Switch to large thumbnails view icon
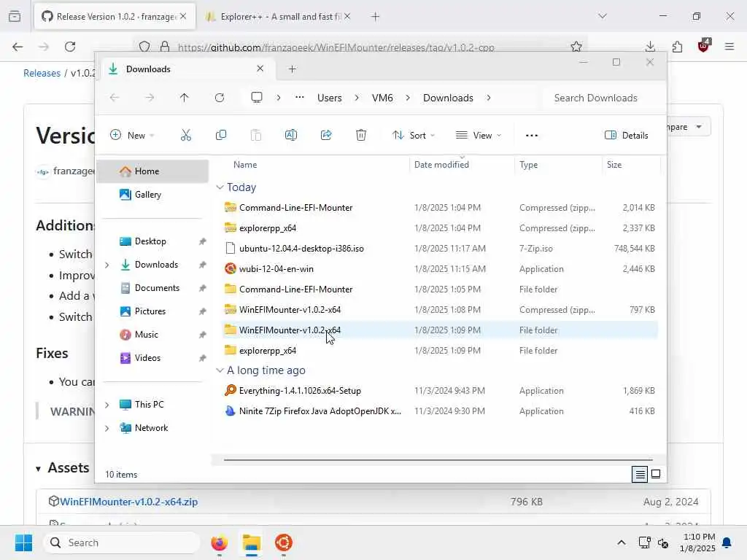 656,474
